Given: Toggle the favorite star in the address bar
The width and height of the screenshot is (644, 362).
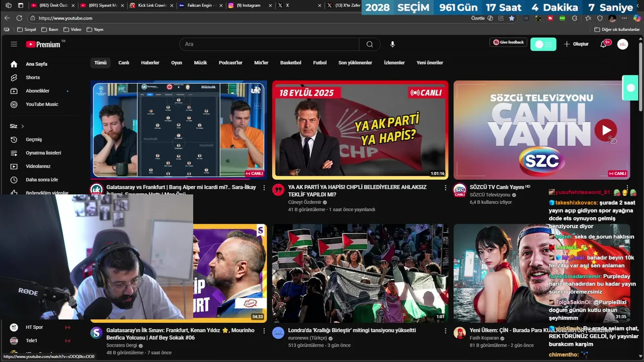Looking at the screenshot, I should coord(512,18).
